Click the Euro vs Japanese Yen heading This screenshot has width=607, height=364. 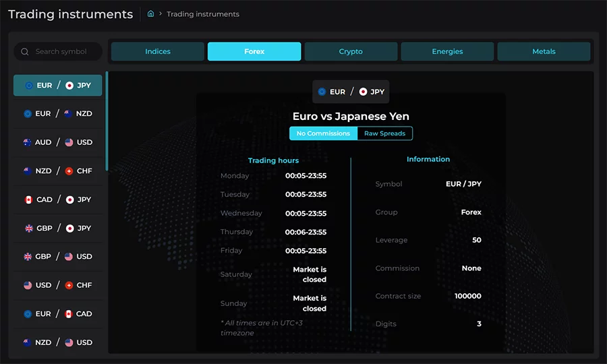[x=351, y=116]
